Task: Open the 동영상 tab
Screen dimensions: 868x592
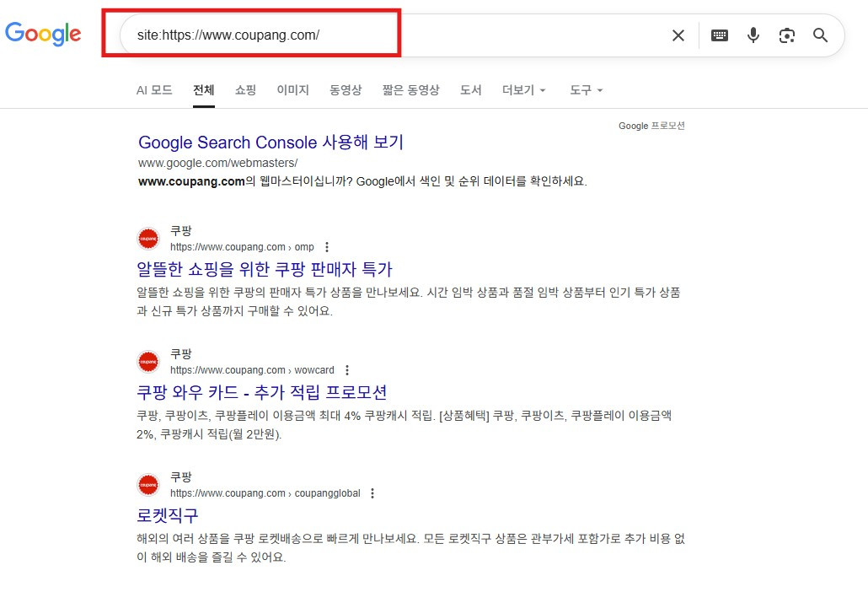Action: point(346,89)
